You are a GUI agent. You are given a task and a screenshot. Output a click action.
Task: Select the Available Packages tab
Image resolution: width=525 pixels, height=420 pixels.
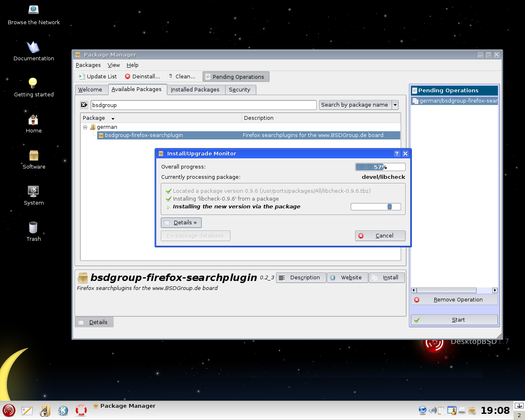137,89
